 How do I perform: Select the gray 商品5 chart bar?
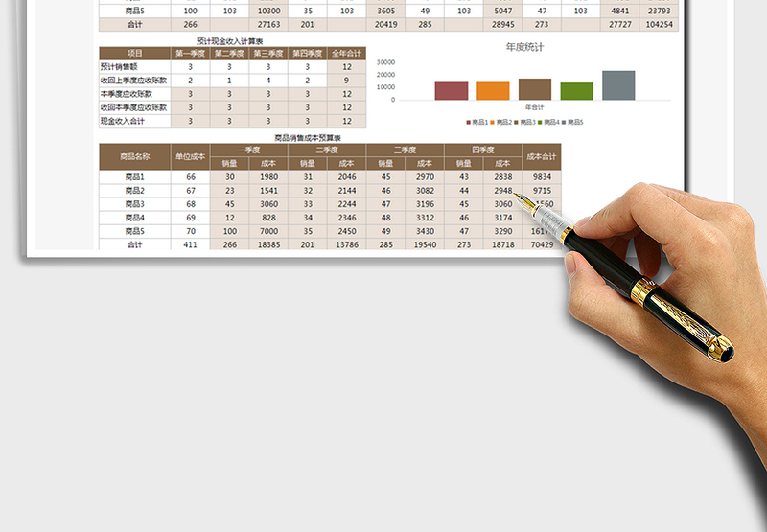618,85
